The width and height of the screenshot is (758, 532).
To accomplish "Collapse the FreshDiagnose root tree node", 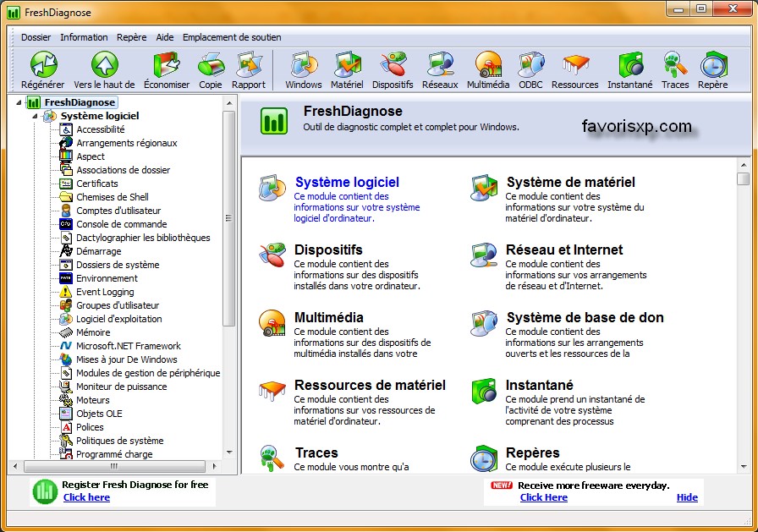I will coord(19,101).
